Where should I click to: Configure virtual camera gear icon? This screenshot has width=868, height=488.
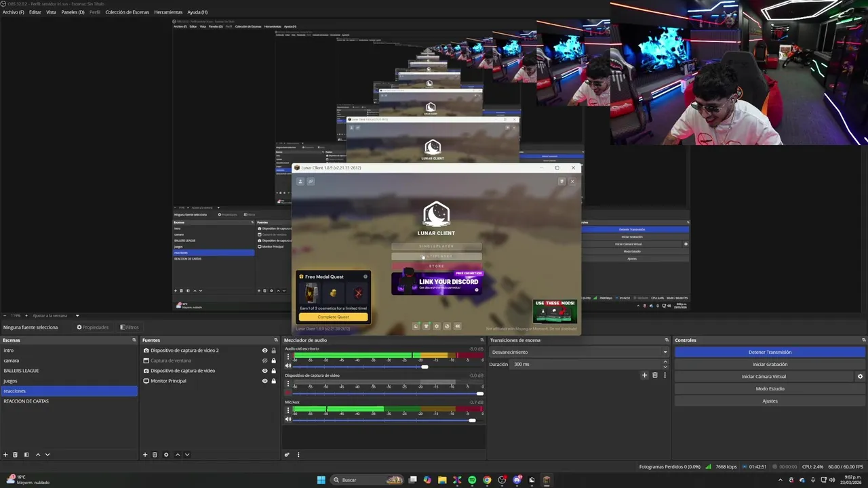(861, 377)
